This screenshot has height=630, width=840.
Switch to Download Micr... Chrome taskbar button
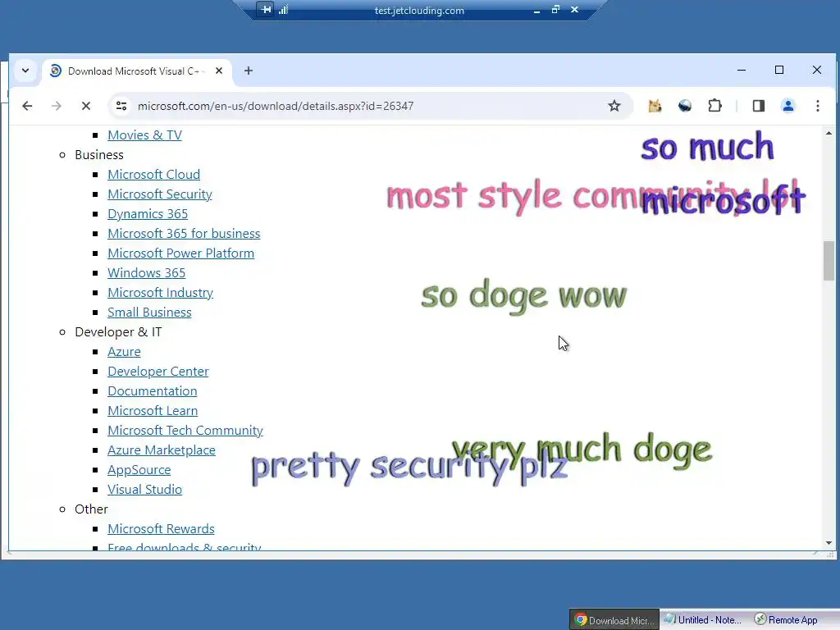(x=614, y=620)
